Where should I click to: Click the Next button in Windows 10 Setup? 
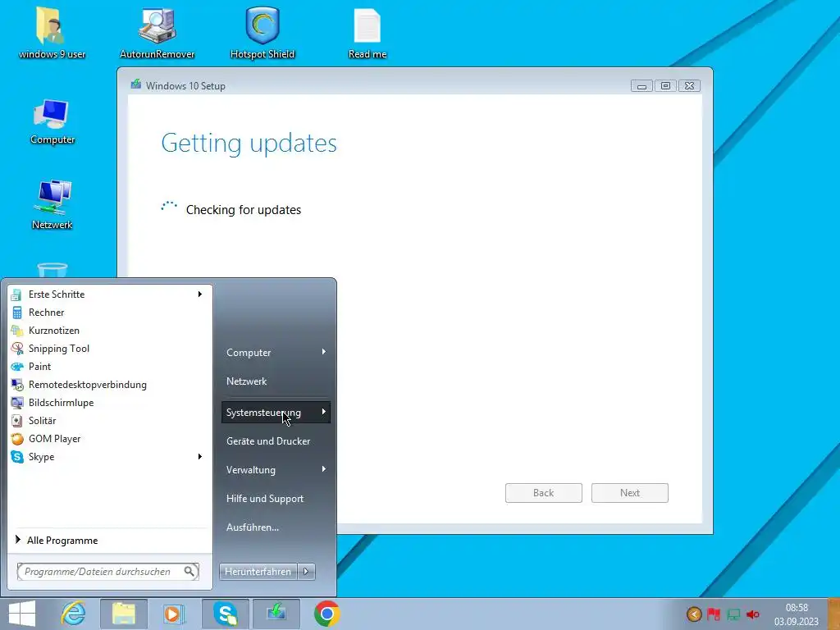point(629,493)
